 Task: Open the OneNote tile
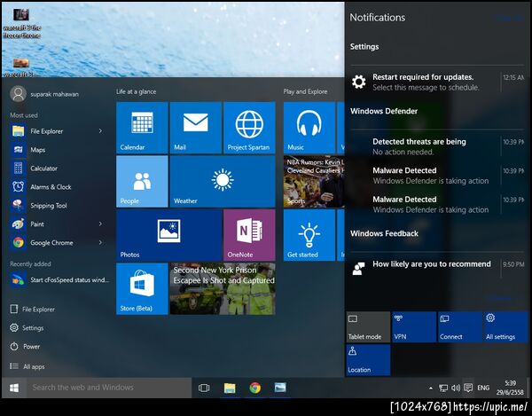point(249,235)
